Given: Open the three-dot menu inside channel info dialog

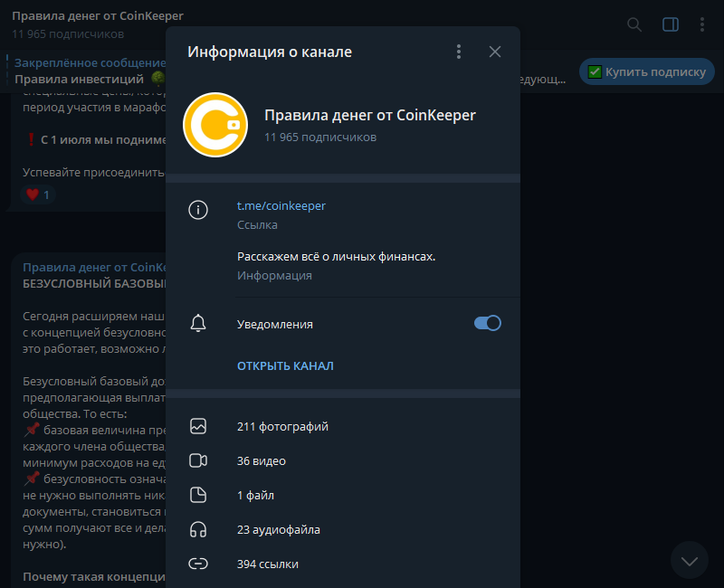Looking at the screenshot, I should click(459, 52).
